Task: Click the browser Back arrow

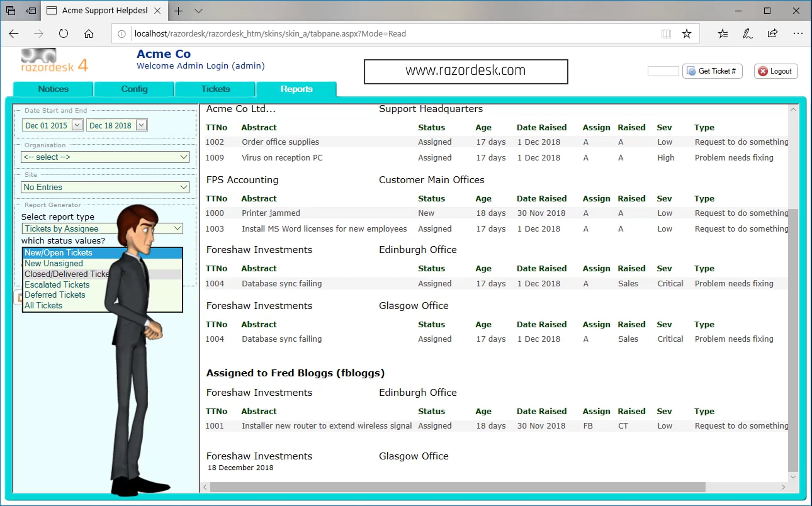Action: [14, 33]
